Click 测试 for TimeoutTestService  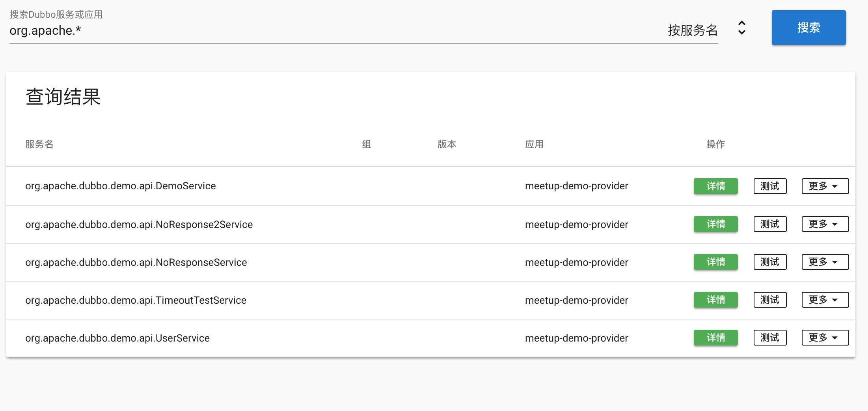769,300
